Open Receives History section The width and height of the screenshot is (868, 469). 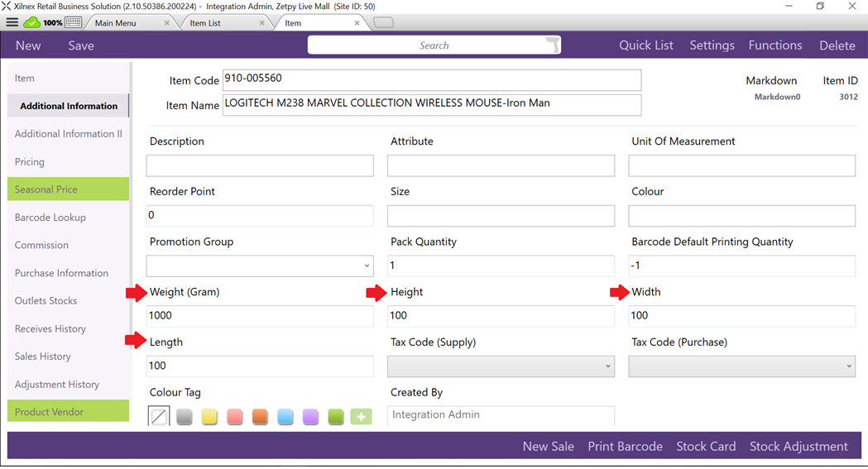pos(68,328)
